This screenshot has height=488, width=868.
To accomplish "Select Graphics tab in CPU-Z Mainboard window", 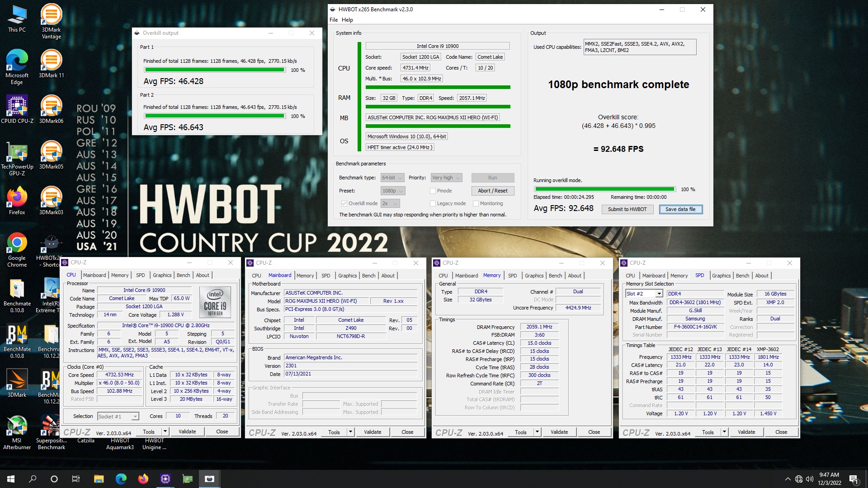I will (x=347, y=276).
